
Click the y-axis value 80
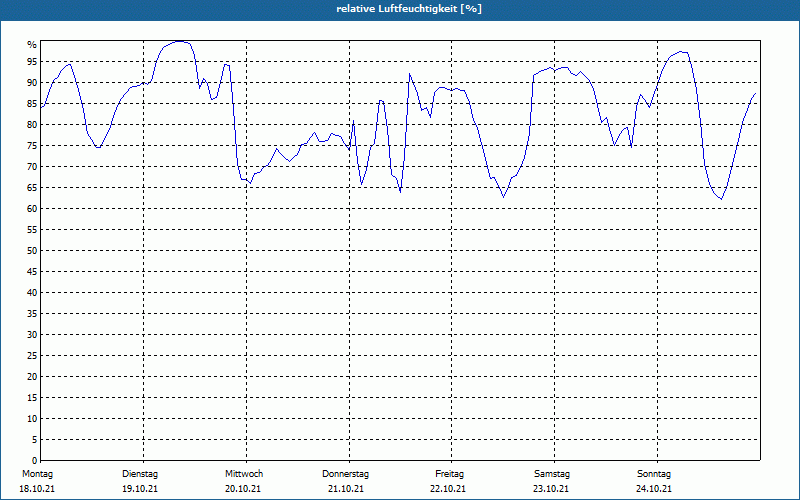(x=32, y=124)
